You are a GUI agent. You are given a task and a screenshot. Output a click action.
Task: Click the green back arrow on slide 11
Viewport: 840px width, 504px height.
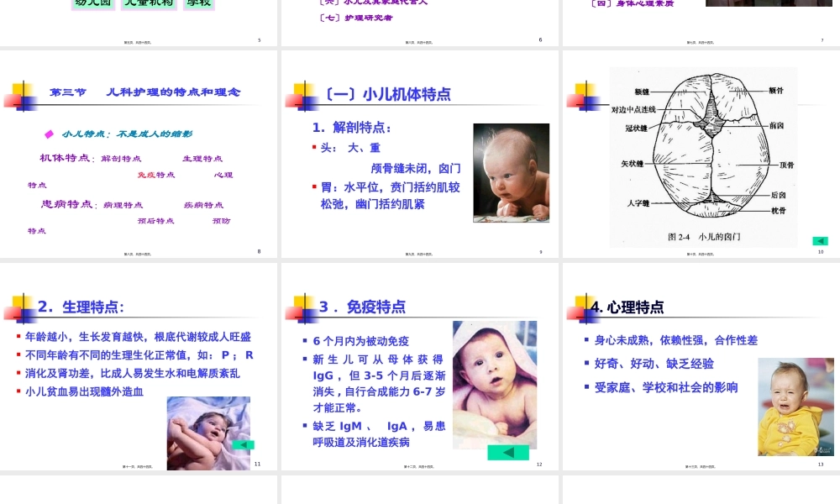pyautogui.click(x=242, y=445)
